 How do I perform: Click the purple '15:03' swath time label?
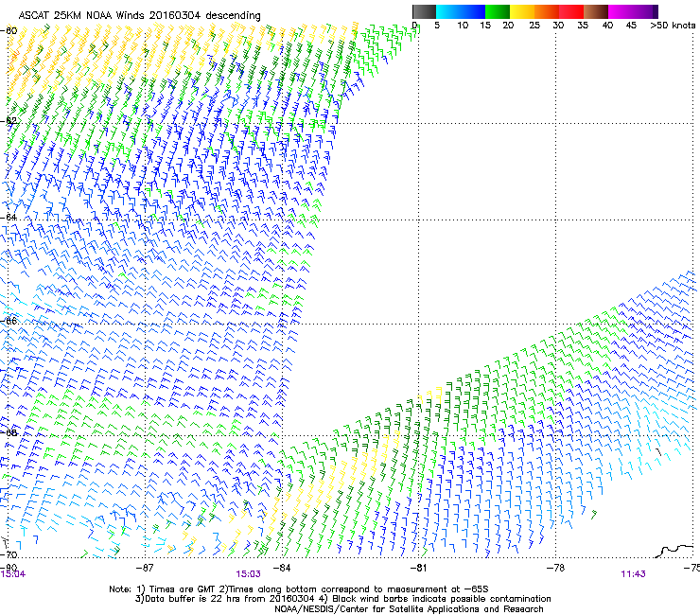(x=248, y=574)
